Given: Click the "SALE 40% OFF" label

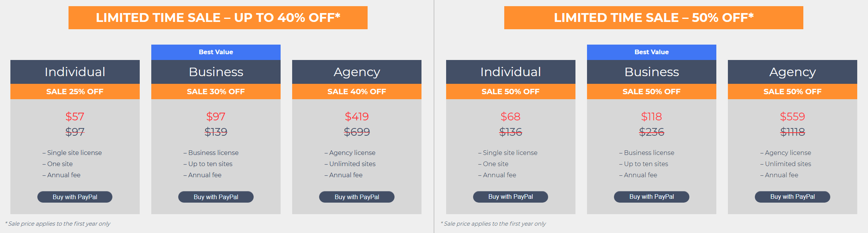Looking at the screenshot, I should [356, 92].
